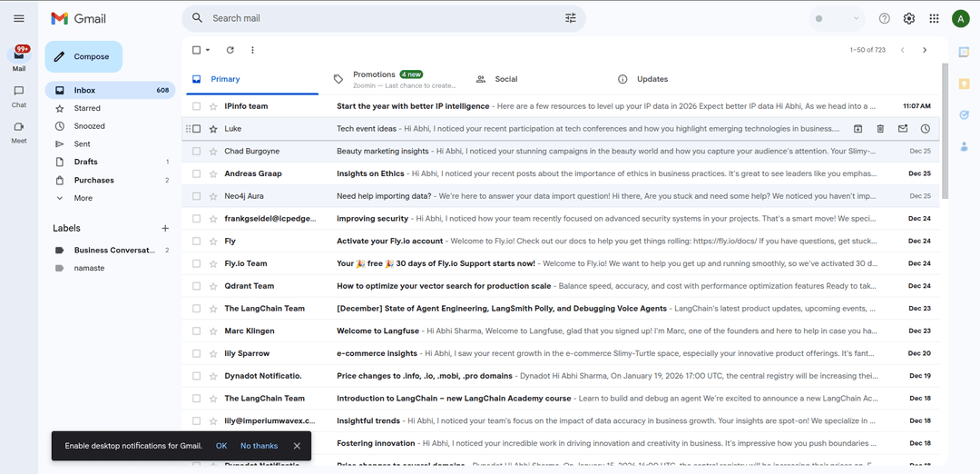The image size is (980, 474).
Task: Open the Google apps grid launcher
Action: tap(934, 18)
